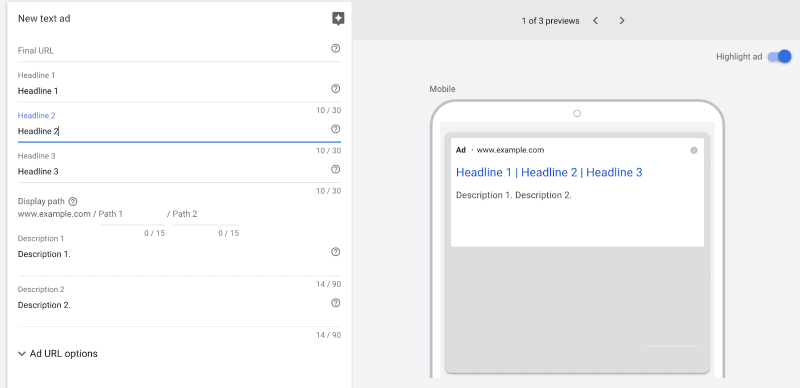Open help icon next to Display path
This screenshot has height=388, width=800.
tap(73, 201)
